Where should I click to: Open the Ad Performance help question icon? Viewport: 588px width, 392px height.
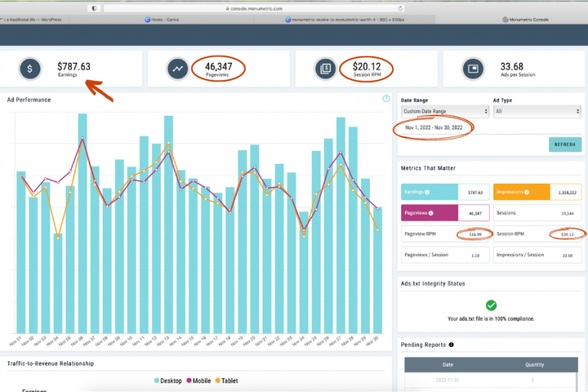tap(386, 99)
